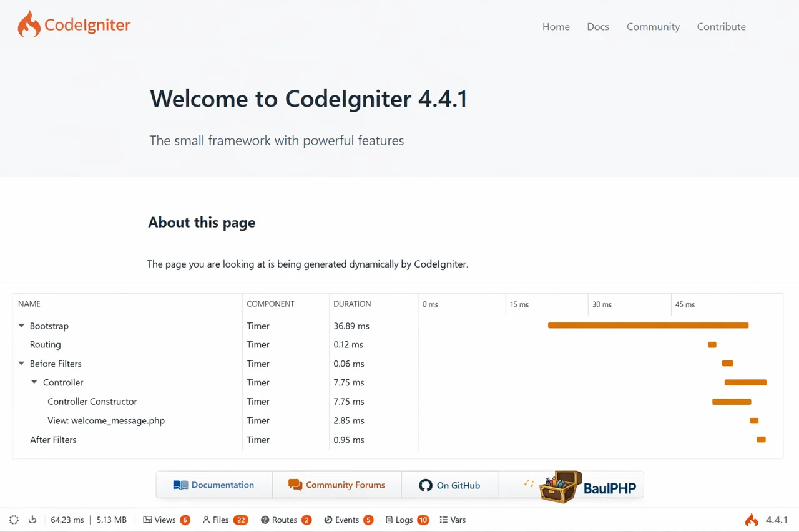The height and width of the screenshot is (532, 799).
Task: Click the BaulPHP treasure chest icon
Action: [561, 487]
